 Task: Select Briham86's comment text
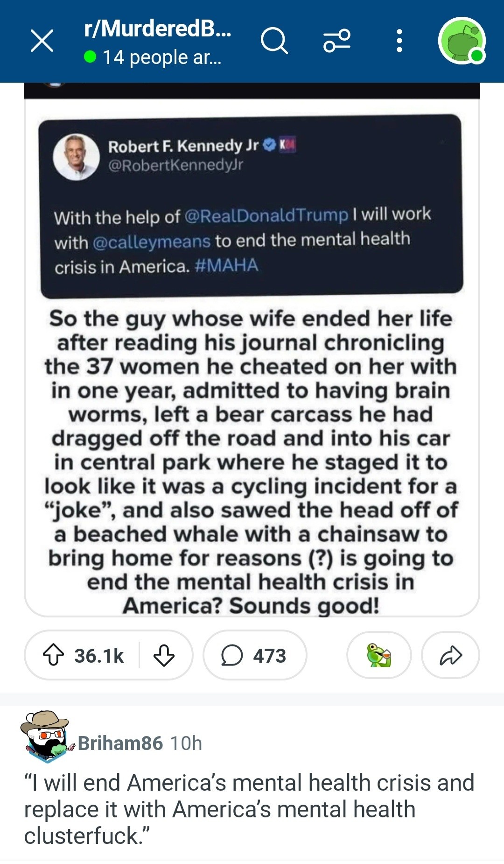tap(249, 809)
